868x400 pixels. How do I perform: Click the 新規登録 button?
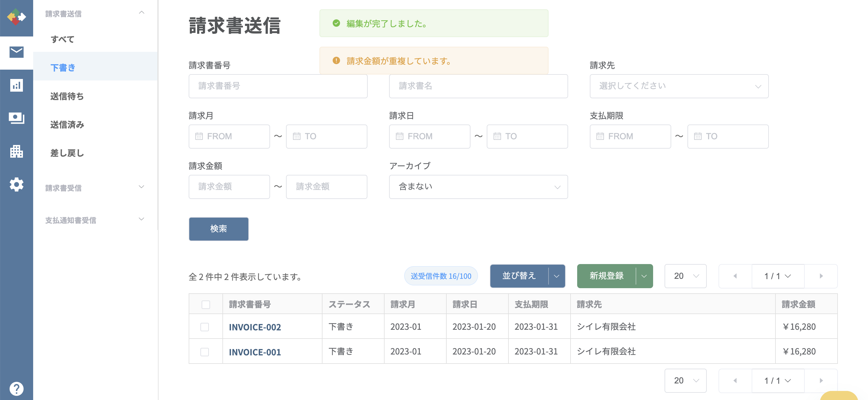click(606, 276)
